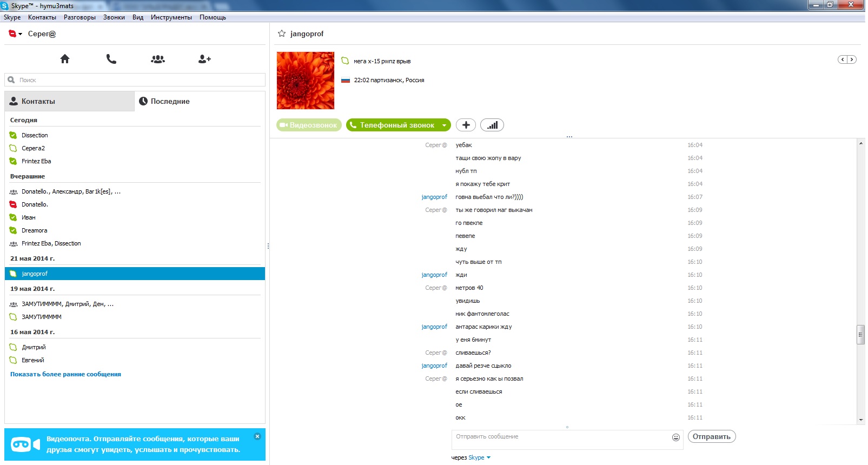Screen dimensions: 868x465
Task: Open the ЗАМУТИМММM single contact conversation
Action: click(x=135, y=317)
